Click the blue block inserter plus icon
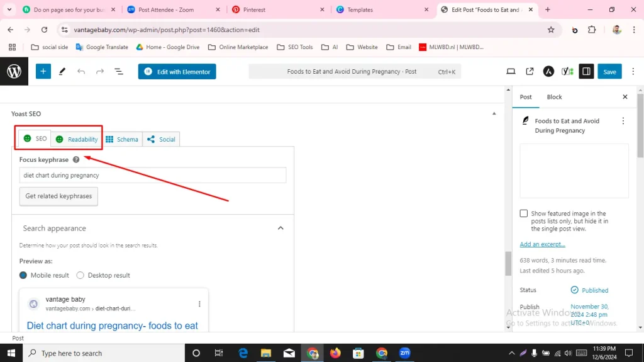Screen dimensions: 644x362 point(43,72)
